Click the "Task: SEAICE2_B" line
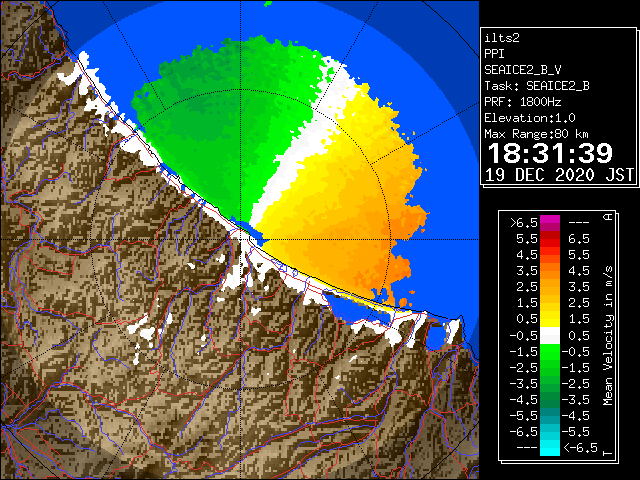 point(537,86)
